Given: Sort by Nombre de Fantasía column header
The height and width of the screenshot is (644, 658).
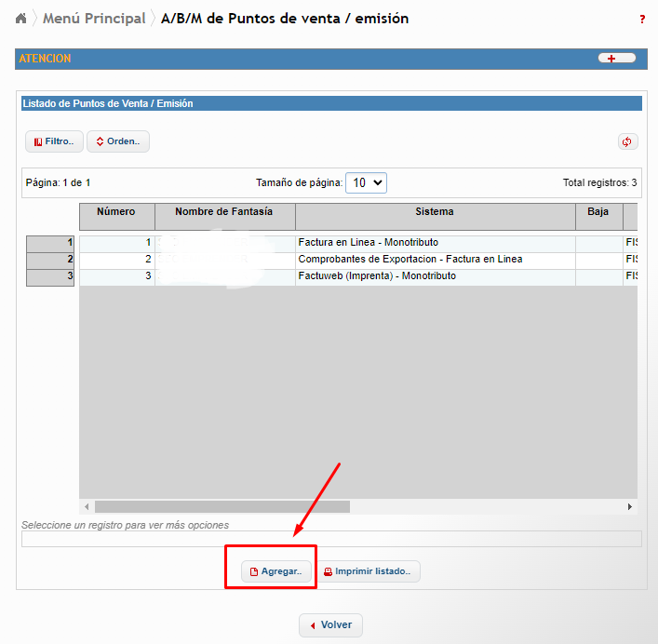Looking at the screenshot, I should point(224,212).
